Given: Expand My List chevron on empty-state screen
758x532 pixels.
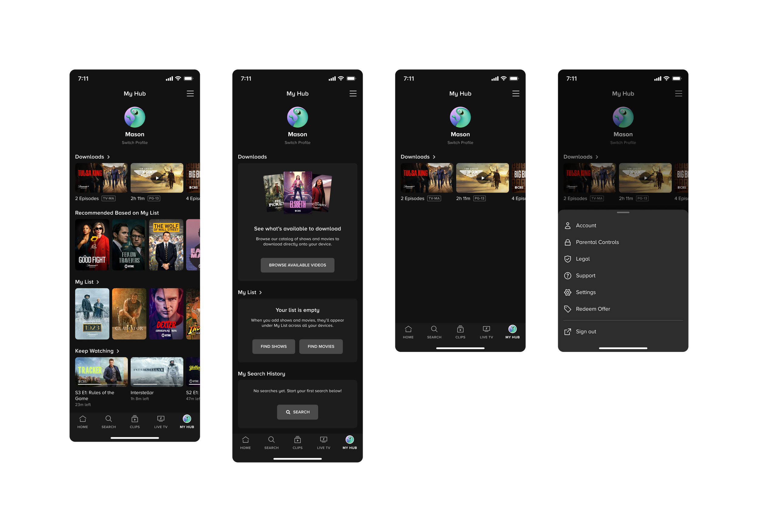Looking at the screenshot, I should coord(260,293).
